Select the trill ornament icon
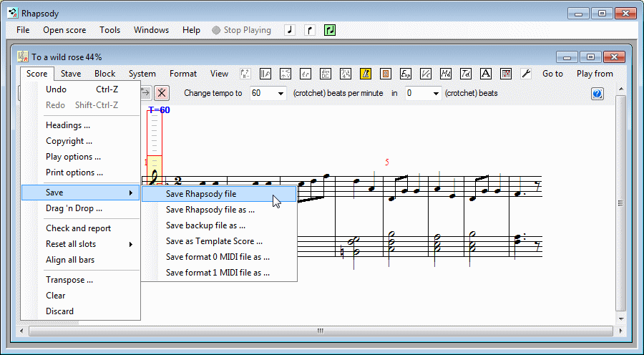Viewport: 644px width, 355px height. 306,74
